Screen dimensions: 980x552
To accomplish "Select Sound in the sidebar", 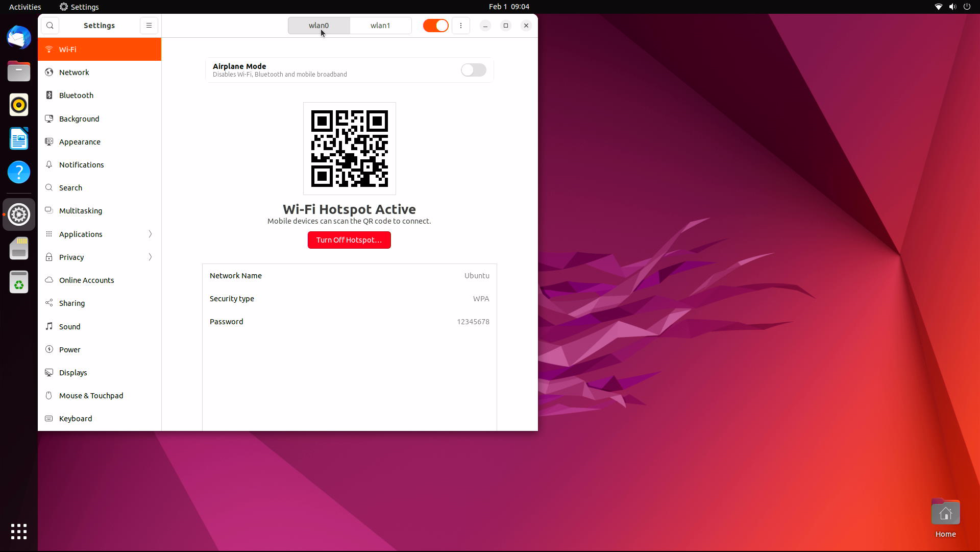I will [100, 326].
